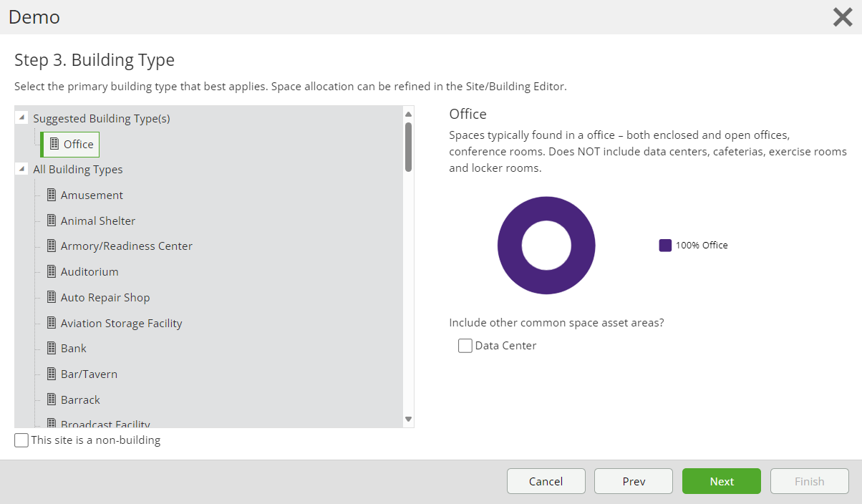The width and height of the screenshot is (862, 504).
Task: Click the building icon beside suggested Office
Action: coord(54,144)
